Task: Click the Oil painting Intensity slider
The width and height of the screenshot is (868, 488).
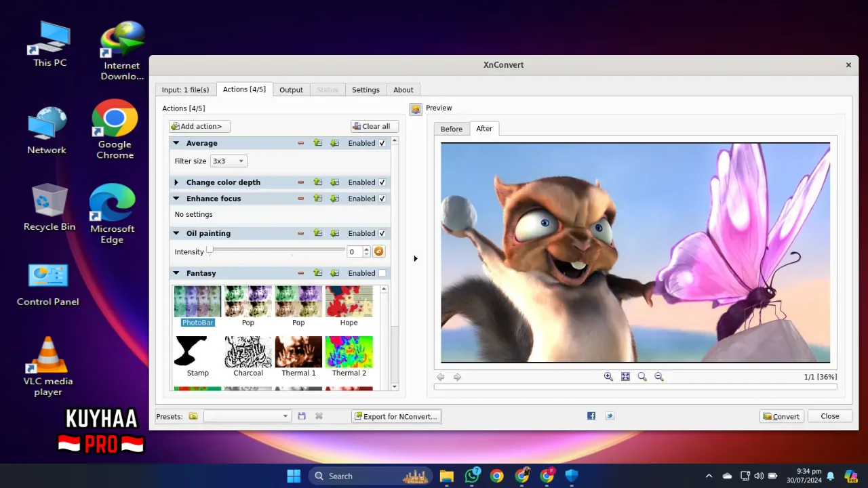Action: (x=277, y=251)
